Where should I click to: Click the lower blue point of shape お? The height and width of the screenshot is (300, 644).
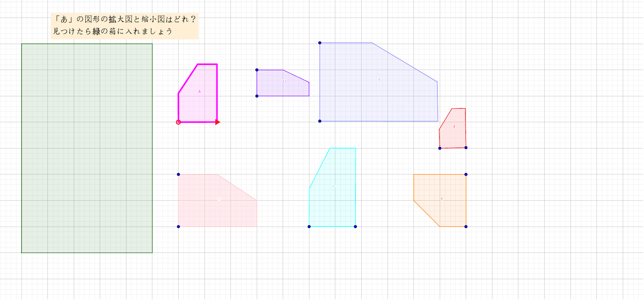pos(179,227)
